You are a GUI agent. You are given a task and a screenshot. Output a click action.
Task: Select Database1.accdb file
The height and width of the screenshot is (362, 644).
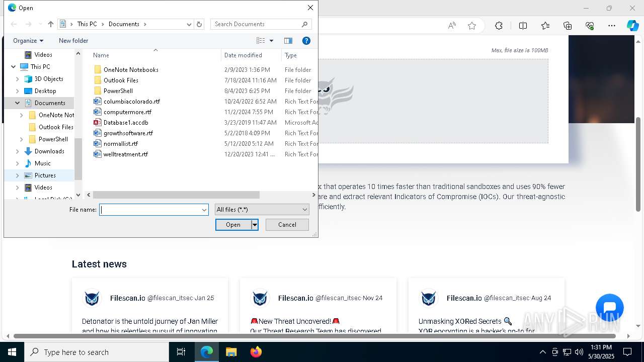(x=126, y=122)
